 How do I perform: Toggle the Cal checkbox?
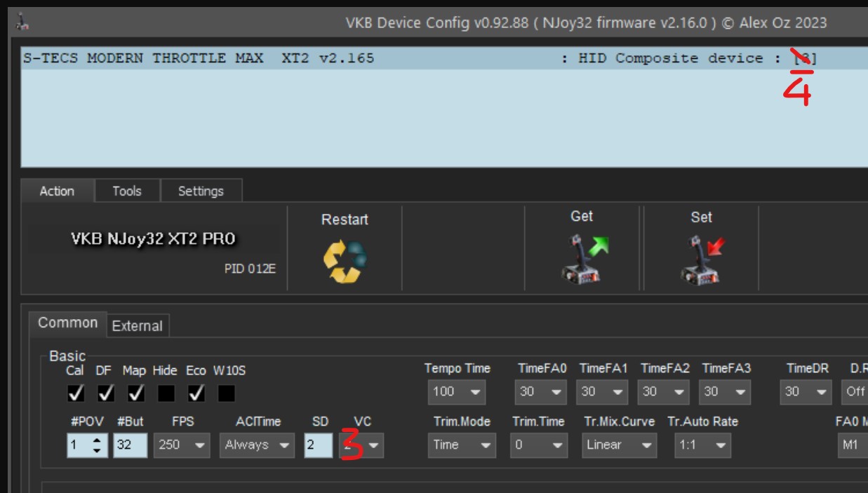coord(75,393)
